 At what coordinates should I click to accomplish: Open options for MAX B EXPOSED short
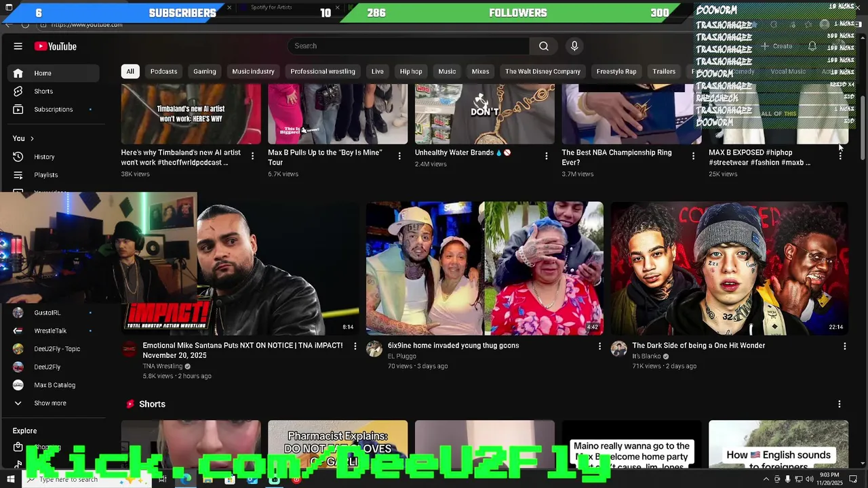coord(840,156)
